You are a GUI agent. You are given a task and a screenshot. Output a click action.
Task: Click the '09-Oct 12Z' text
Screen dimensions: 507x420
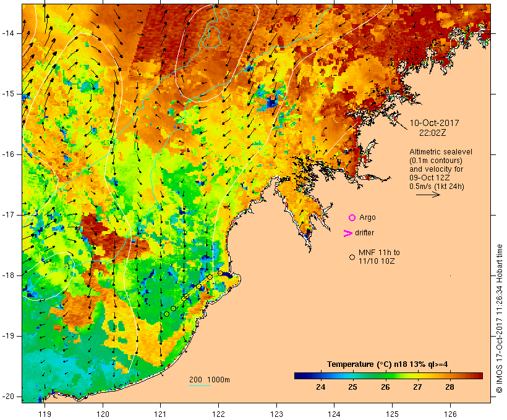pyautogui.click(x=429, y=178)
